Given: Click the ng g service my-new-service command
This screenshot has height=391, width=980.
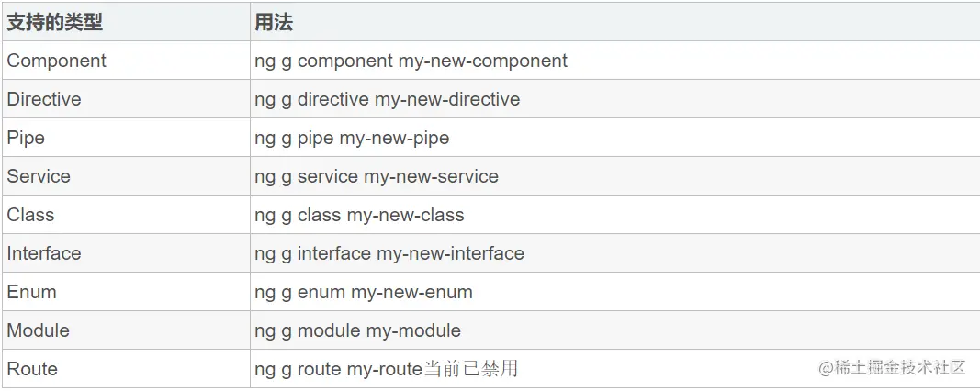Looking at the screenshot, I should click(377, 176).
